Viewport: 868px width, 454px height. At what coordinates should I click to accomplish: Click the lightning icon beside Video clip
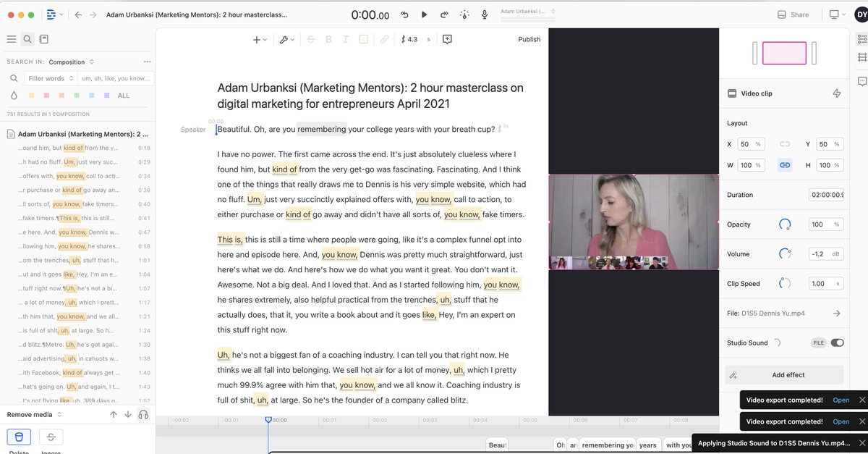(x=837, y=93)
